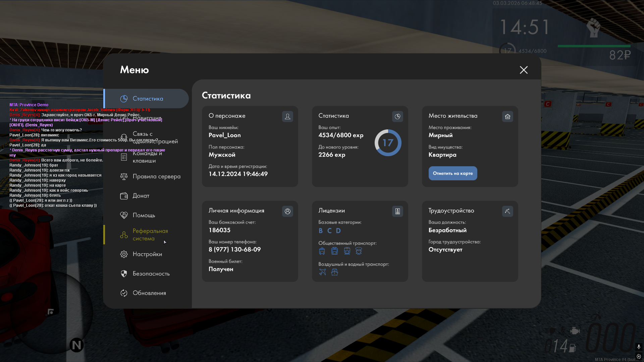Click the house icon in Место жительства card
The image size is (644, 362).
[x=507, y=116]
